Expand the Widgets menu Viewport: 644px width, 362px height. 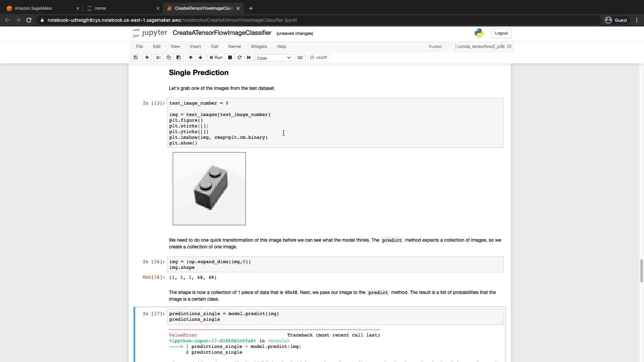(x=259, y=47)
